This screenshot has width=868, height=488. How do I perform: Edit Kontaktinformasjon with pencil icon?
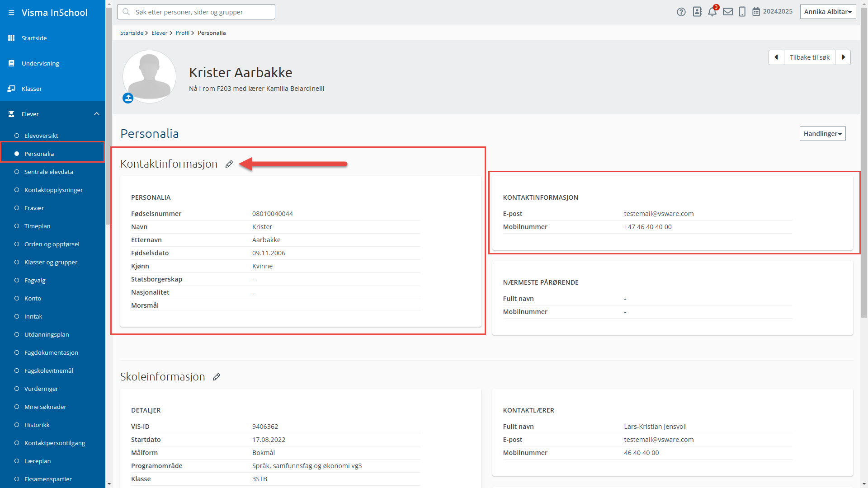[x=229, y=164]
